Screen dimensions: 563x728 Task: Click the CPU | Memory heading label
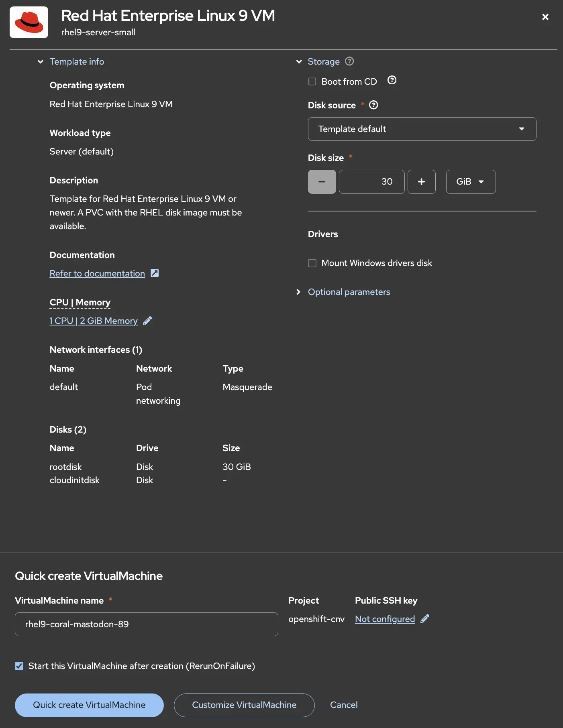pyautogui.click(x=80, y=302)
